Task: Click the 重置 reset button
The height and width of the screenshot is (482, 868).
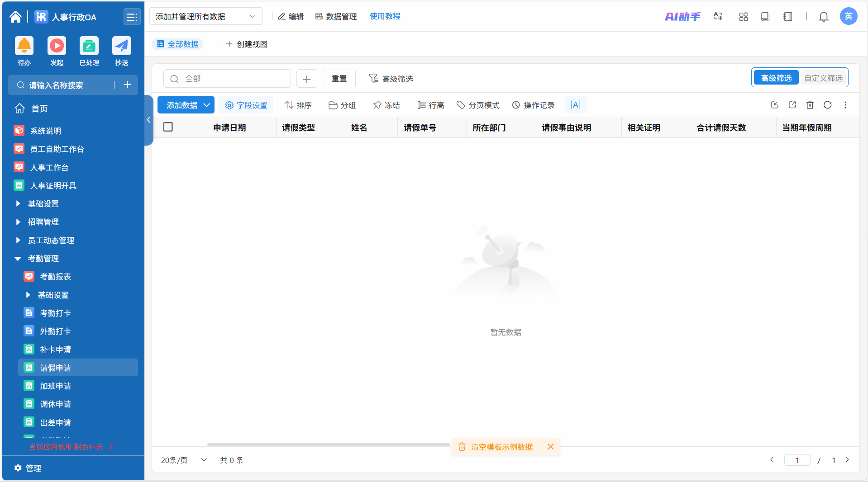Action: (x=339, y=79)
